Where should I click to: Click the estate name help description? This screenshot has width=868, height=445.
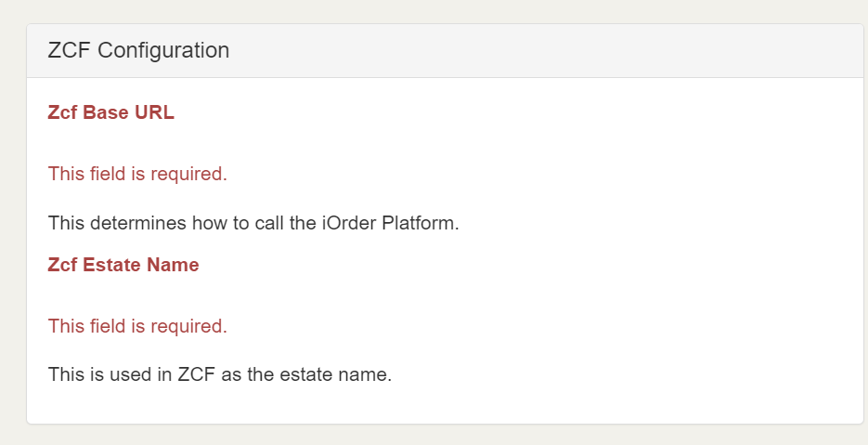220,376
